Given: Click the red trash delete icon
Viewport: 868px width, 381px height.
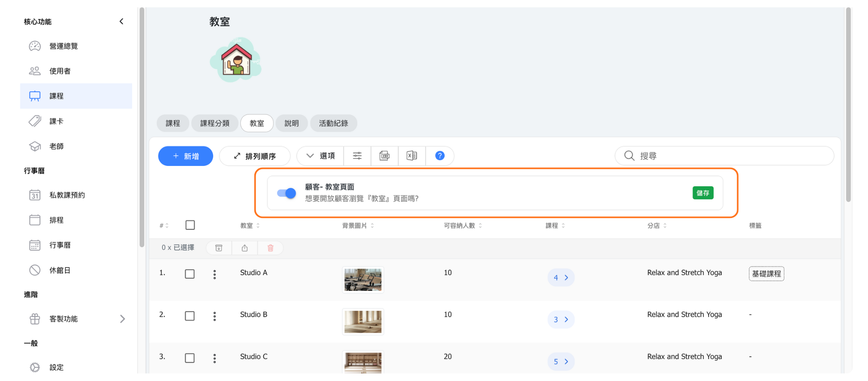Looking at the screenshot, I should pyautogui.click(x=270, y=248).
